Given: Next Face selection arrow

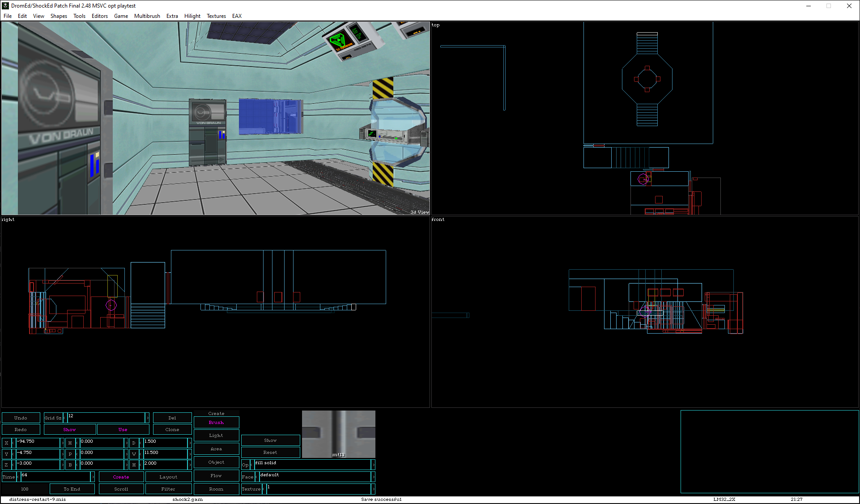Looking at the screenshot, I should tap(373, 477).
